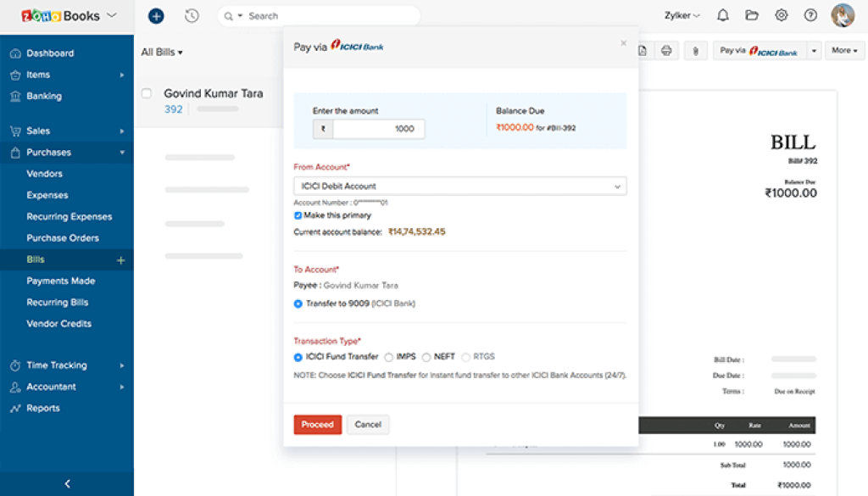
Task: Open the Bills sidebar item
Action: point(36,259)
